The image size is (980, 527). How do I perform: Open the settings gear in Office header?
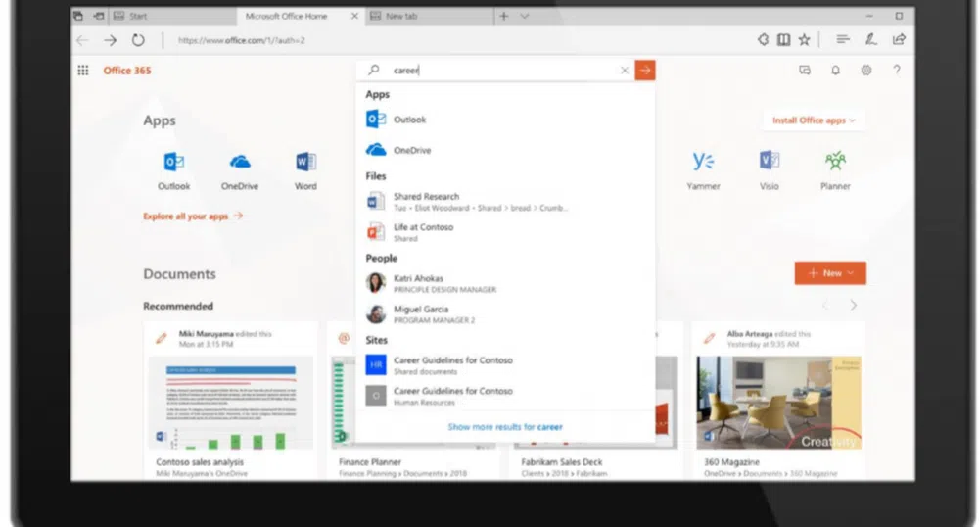pyautogui.click(x=866, y=70)
